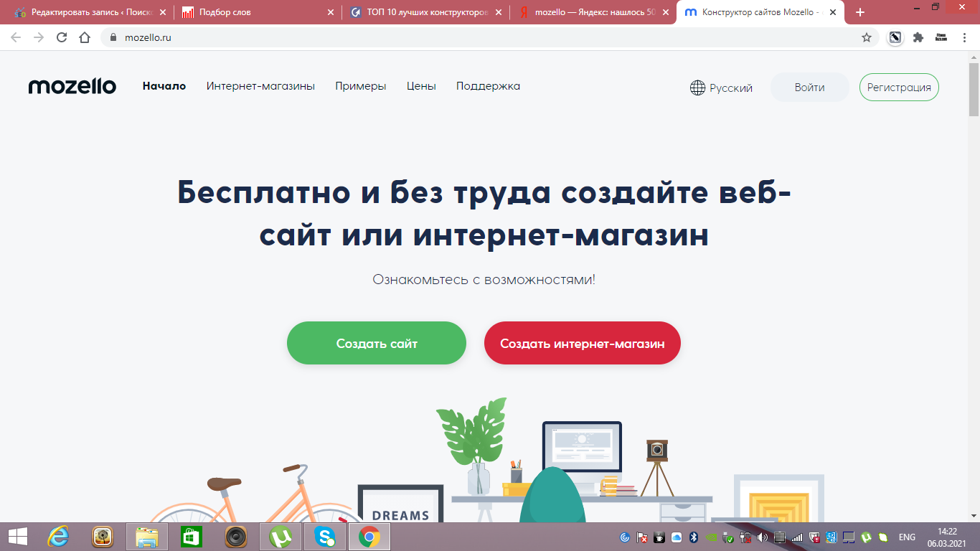Open a new tab with the plus button
The width and height of the screenshot is (980, 551).
pyautogui.click(x=860, y=12)
